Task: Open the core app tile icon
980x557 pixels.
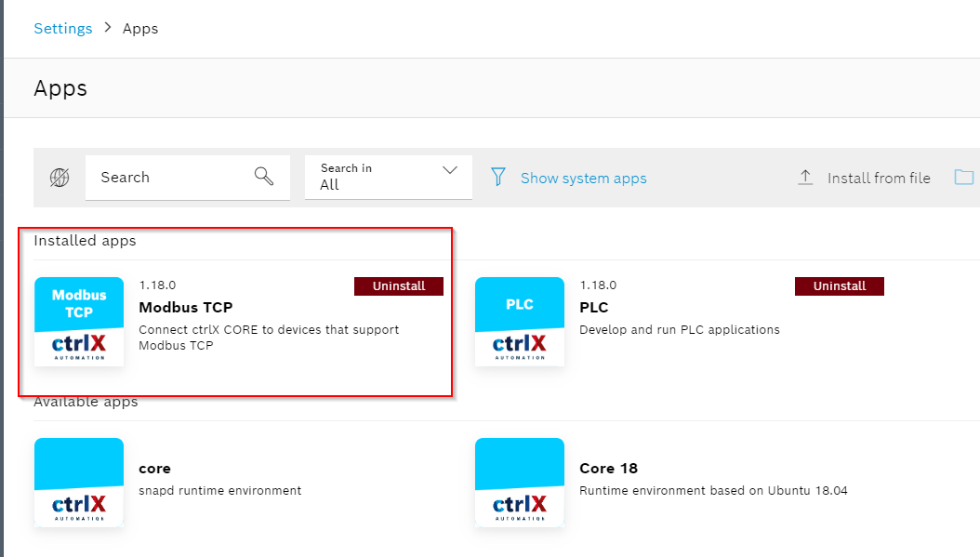Action: pyautogui.click(x=79, y=483)
